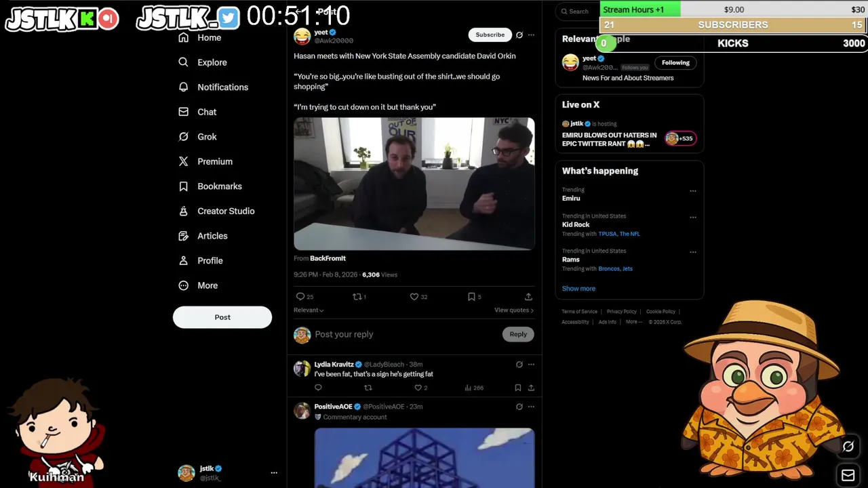Open PositiveAOE's profile name
Viewport: 868px width, 488px height.
pyautogui.click(x=333, y=407)
